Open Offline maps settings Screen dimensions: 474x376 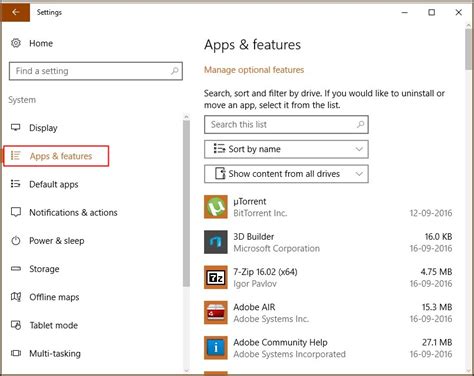point(54,297)
